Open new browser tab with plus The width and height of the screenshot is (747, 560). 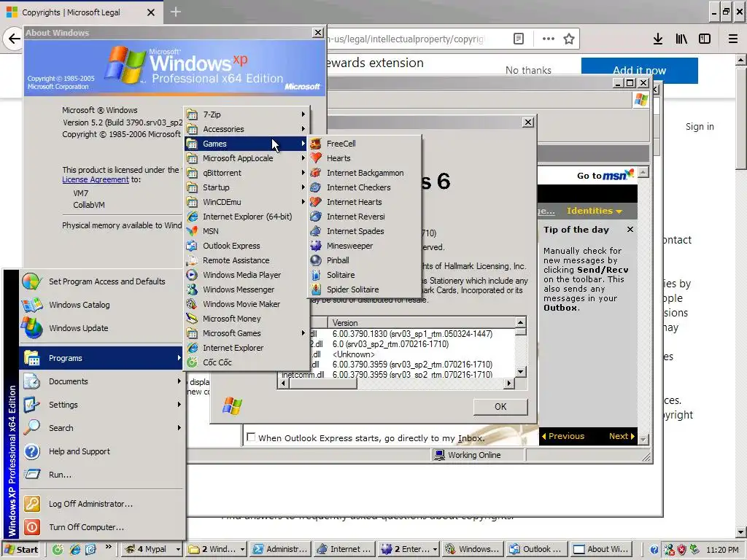click(175, 12)
